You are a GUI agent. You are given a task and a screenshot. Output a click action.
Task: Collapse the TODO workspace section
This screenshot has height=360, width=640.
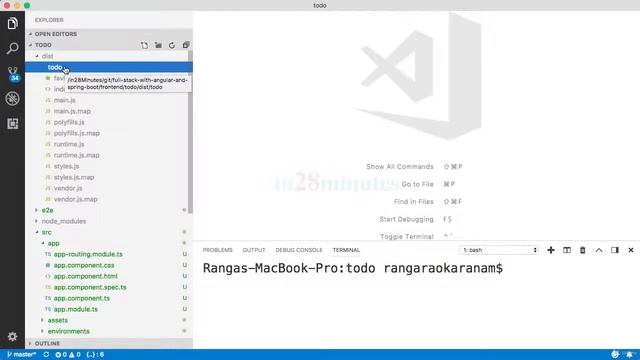point(43,45)
